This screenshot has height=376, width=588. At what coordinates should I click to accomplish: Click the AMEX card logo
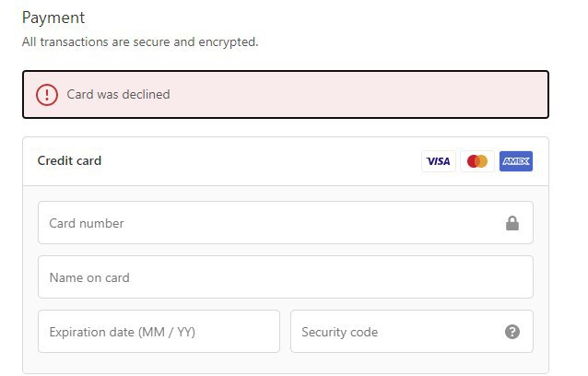point(516,161)
